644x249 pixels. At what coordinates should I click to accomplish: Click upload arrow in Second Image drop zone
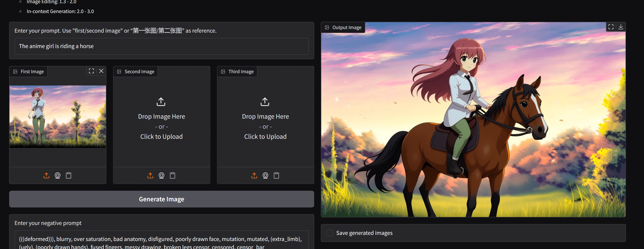[x=161, y=102]
